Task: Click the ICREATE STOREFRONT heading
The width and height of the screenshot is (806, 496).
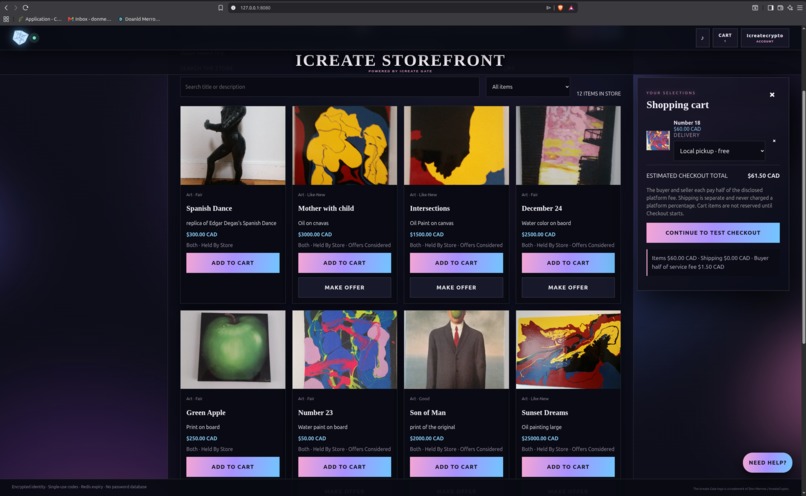Action: click(x=400, y=61)
